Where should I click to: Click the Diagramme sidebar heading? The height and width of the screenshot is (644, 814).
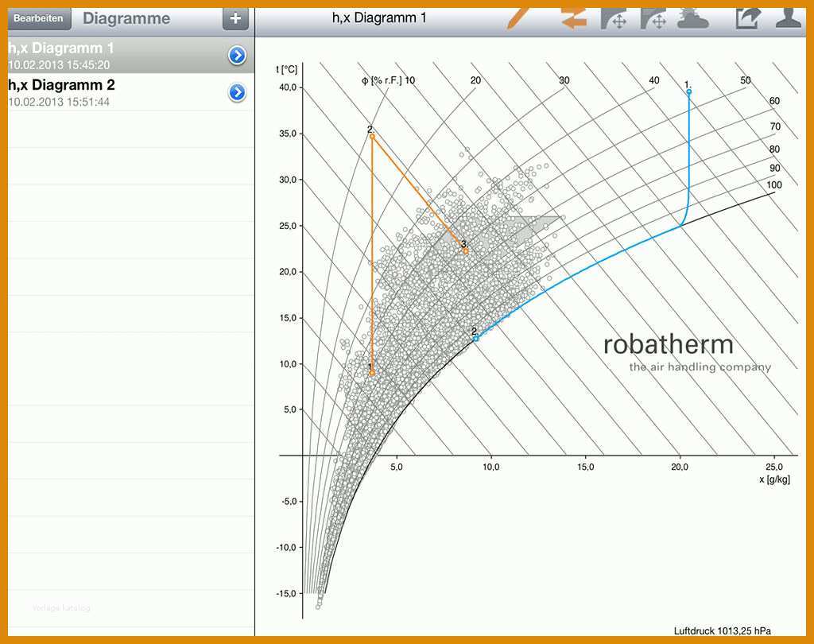pyautogui.click(x=126, y=19)
